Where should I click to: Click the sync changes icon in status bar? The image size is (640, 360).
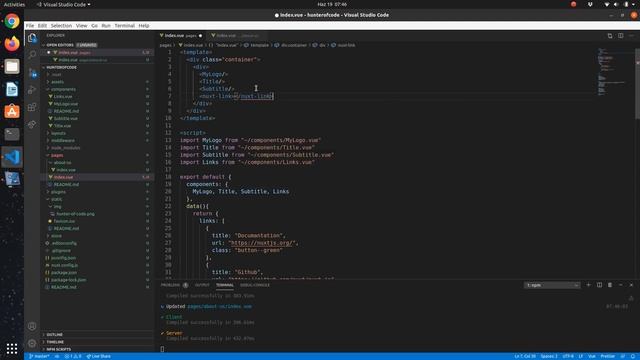[x=57, y=356]
